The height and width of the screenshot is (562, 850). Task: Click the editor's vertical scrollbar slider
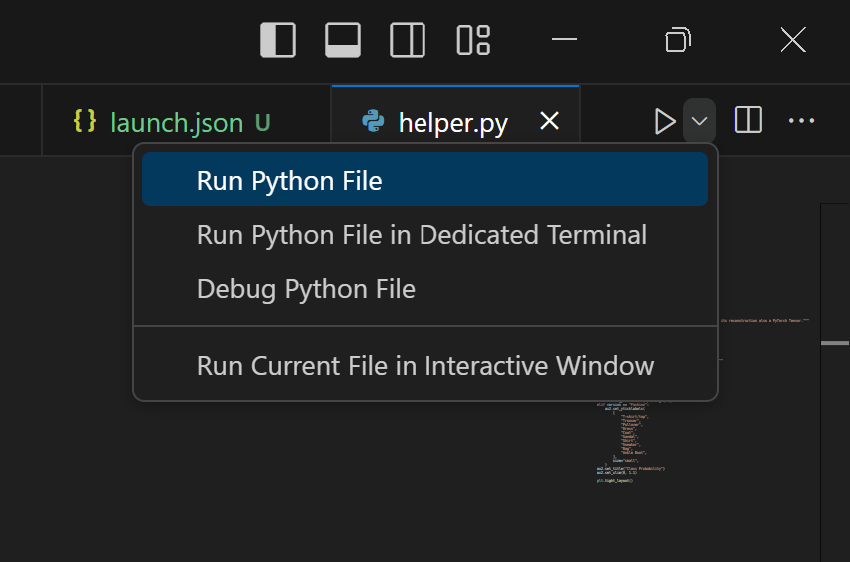tap(835, 343)
